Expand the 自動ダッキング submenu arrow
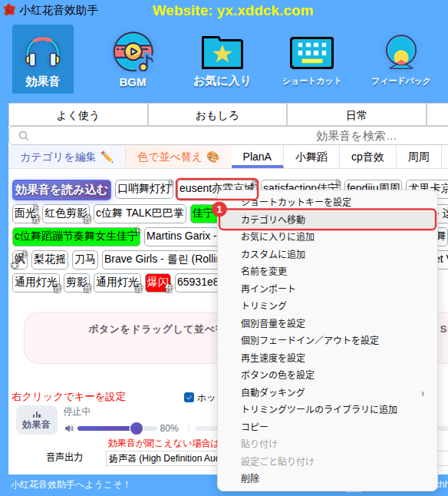The width and height of the screenshot is (448, 496). point(423,394)
